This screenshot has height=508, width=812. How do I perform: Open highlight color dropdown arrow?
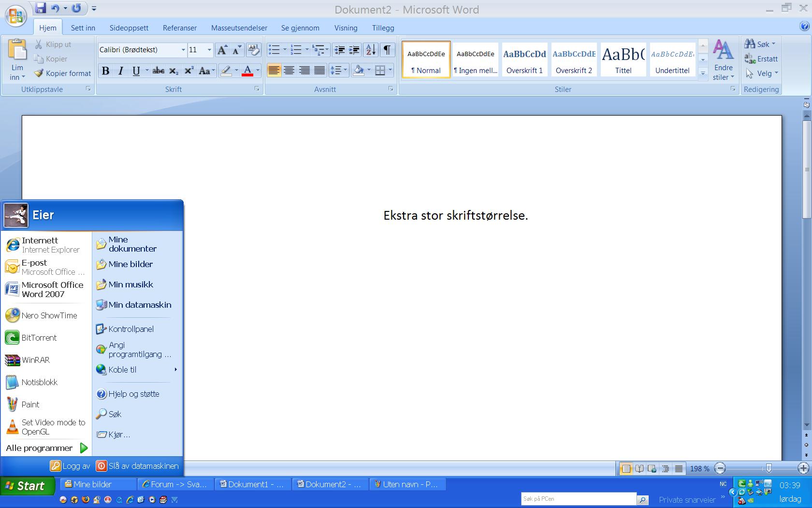(x=236, y=71)
